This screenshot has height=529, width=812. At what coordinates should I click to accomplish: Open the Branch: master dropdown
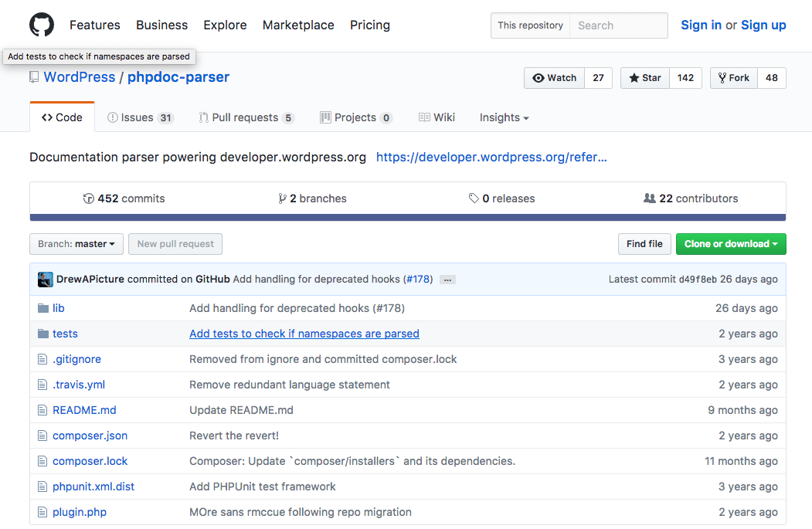pos(76,244)
